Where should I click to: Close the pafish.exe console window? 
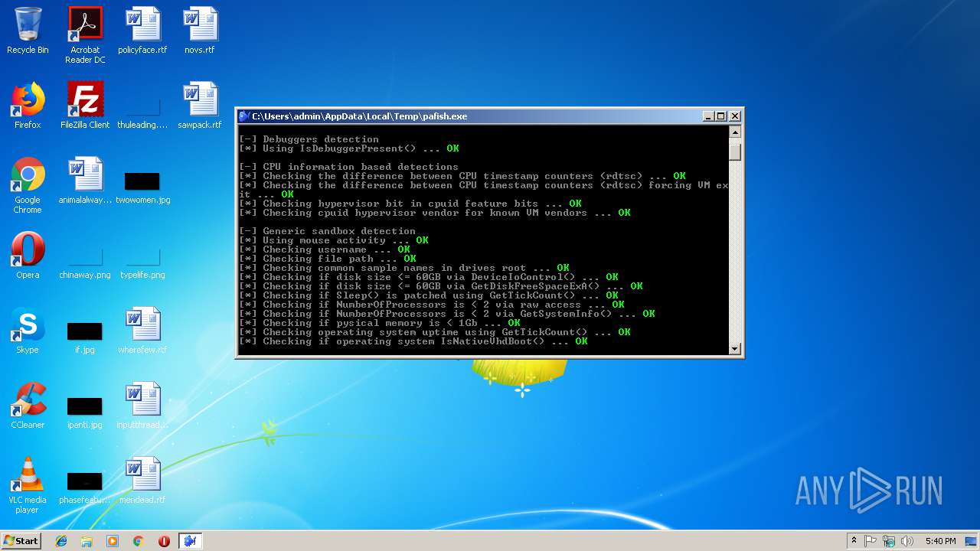tap(735, 116)
